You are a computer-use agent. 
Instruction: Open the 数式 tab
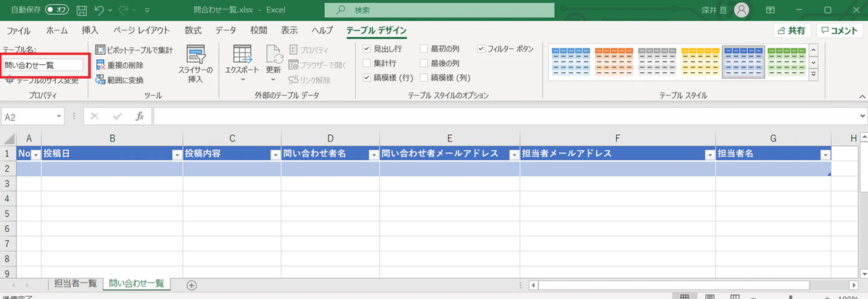click(193, 30)
